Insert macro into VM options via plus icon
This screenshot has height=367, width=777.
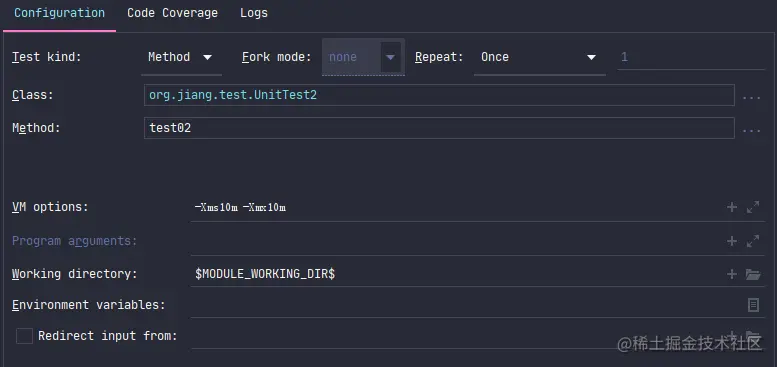coord(731,207)
